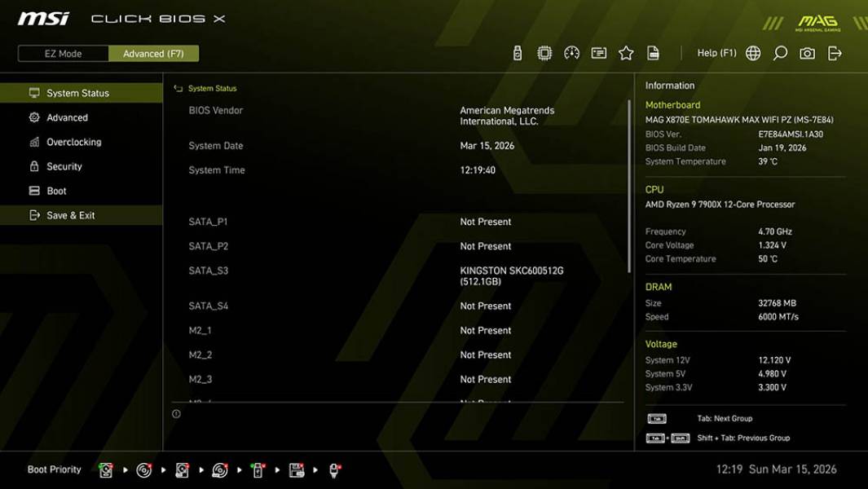Open Hardware Monitor gauge icon

[572, 52]
